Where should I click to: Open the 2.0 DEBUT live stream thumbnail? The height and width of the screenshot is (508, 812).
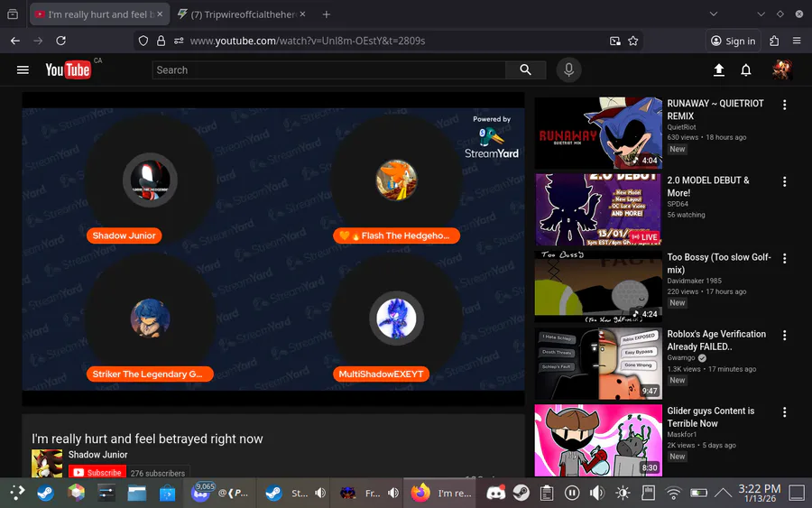click(598, 209)
